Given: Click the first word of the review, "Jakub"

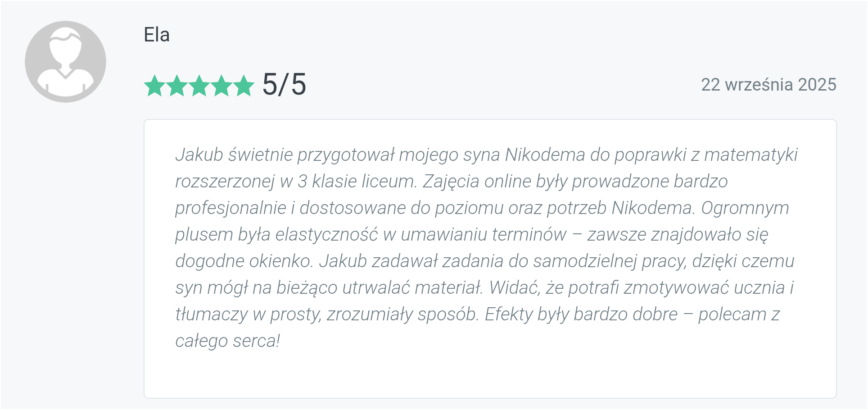Looking at the screenshot, I should [x=199, y=155].
